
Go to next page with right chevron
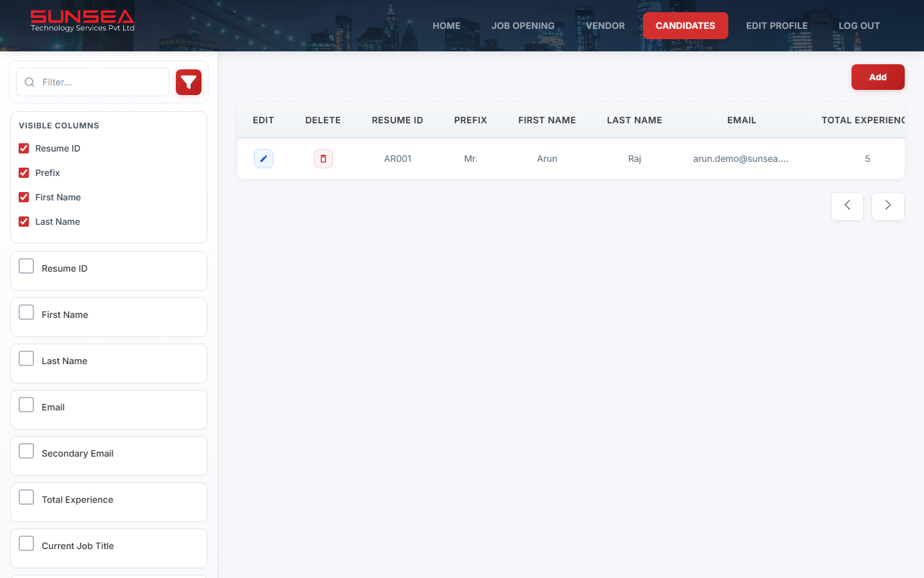[x=888, y=206]
